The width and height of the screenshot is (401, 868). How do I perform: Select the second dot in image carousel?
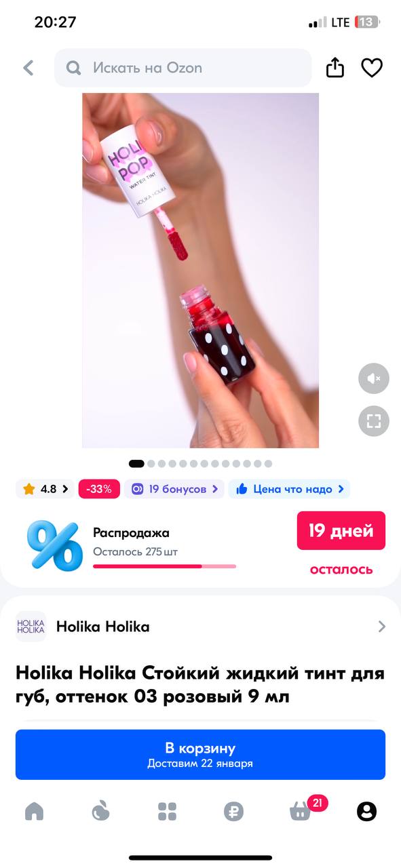point(151,464)
